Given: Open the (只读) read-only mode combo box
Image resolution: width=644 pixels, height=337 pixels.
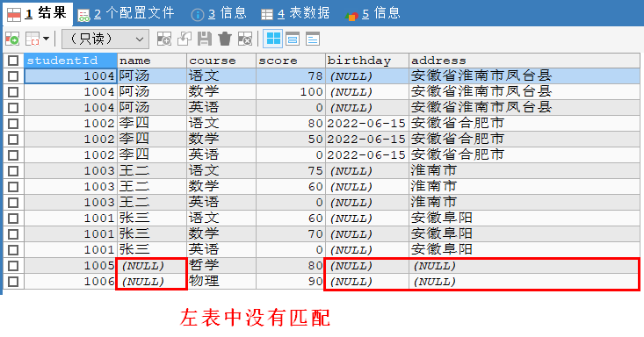Looking at the screenshot, I should coord(105,39).
